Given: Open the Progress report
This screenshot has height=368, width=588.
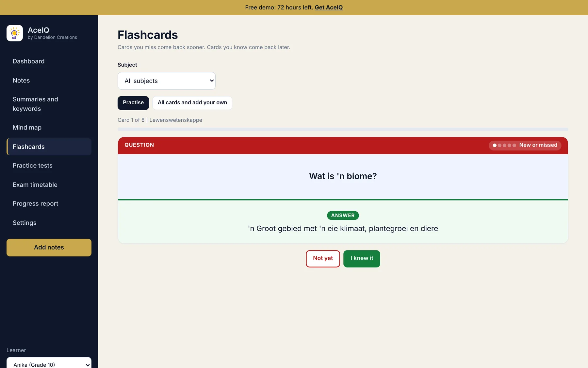Looking at the screenshot, I should coord(49,203).
